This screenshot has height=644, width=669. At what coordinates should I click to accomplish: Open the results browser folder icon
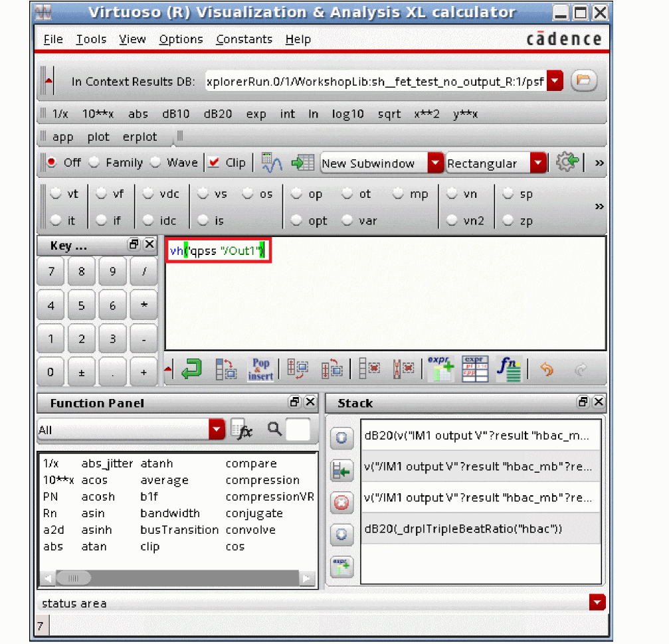pos(584,80)
